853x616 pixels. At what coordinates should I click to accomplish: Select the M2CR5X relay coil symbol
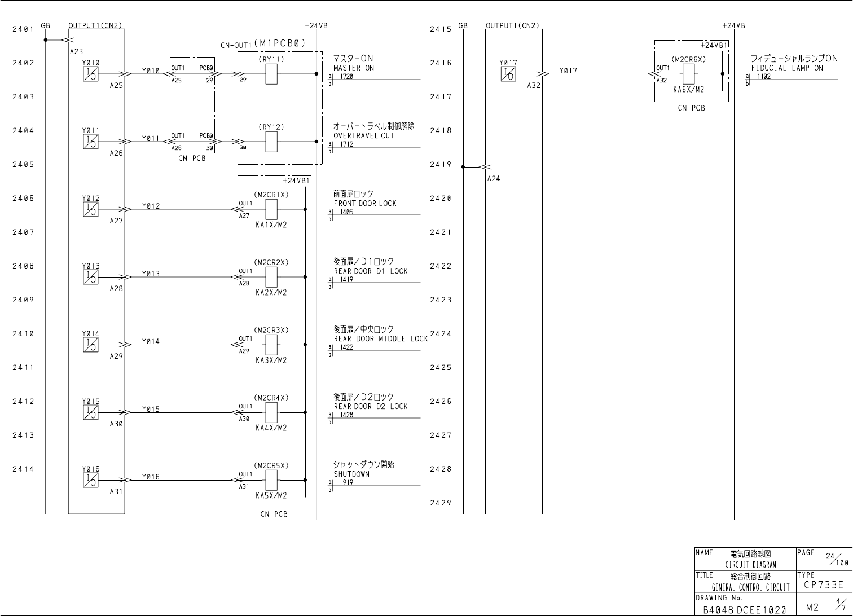(x=271, y=480)
